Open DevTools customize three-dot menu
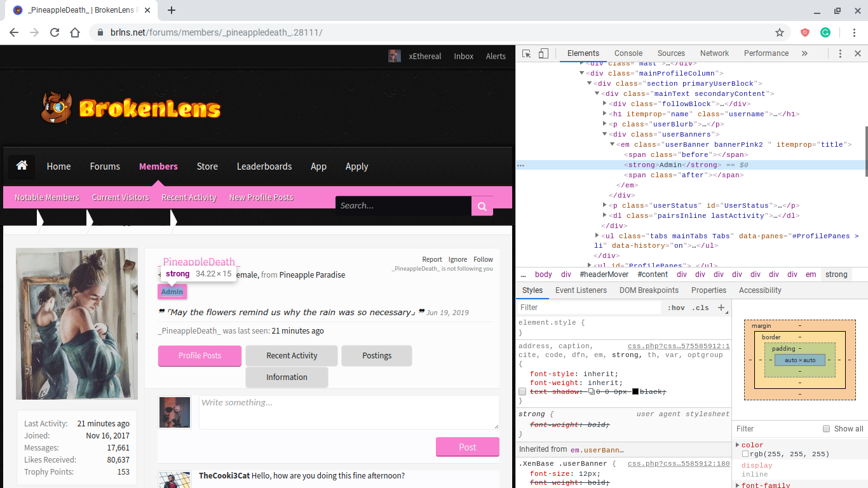Image resolution: width=868 pixels, height=488 pixels. pos(840,53)
